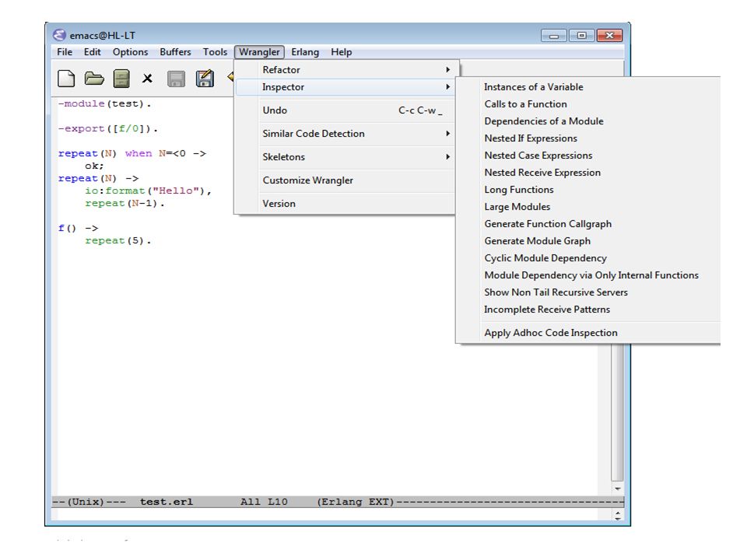This screenshot has height=560, width=747.
Task: Minimize the emacs window
Action: pos(553,35)
